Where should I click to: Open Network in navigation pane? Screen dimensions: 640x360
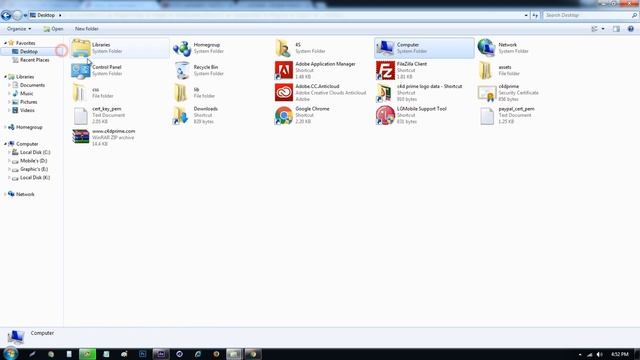click(x=25, y=194)
